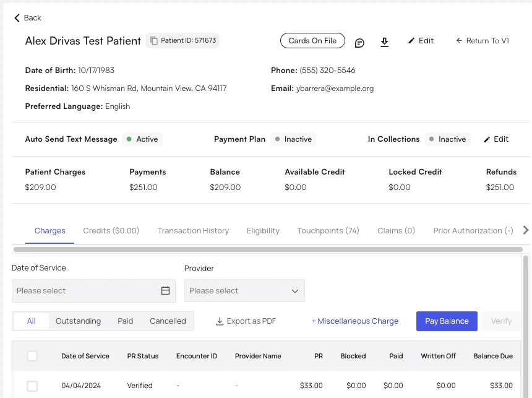Copy the Patient ID 571673
The height and width of the screenshot is (398, 532).
[153, 41]
